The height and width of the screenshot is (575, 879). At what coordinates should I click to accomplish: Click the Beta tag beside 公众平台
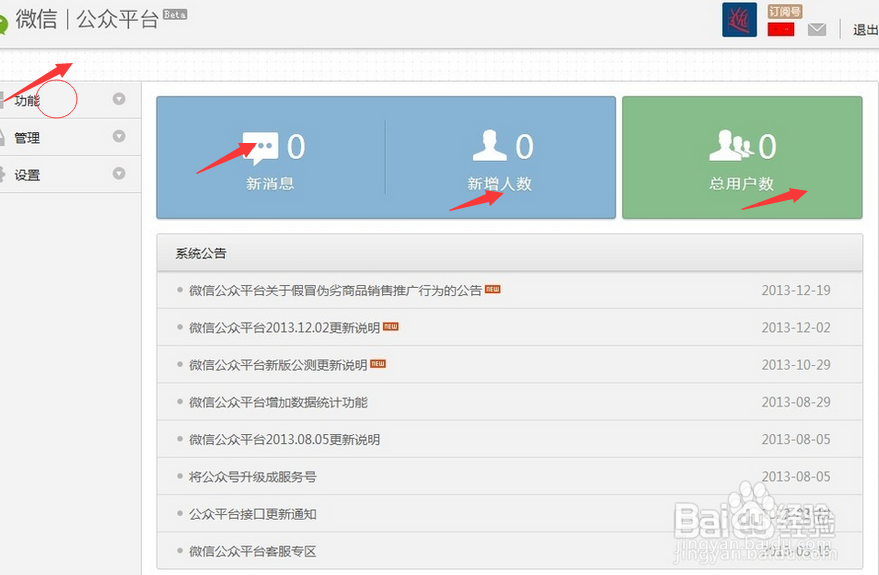point(175,15)
